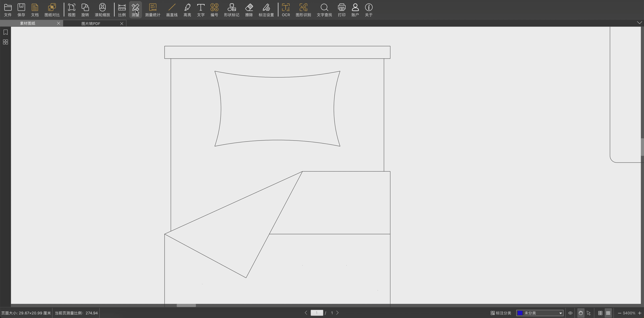Viewport: 644px width, 318px height.
Task: Switch to the 素材图纸 tab
Action: (28, 23)
